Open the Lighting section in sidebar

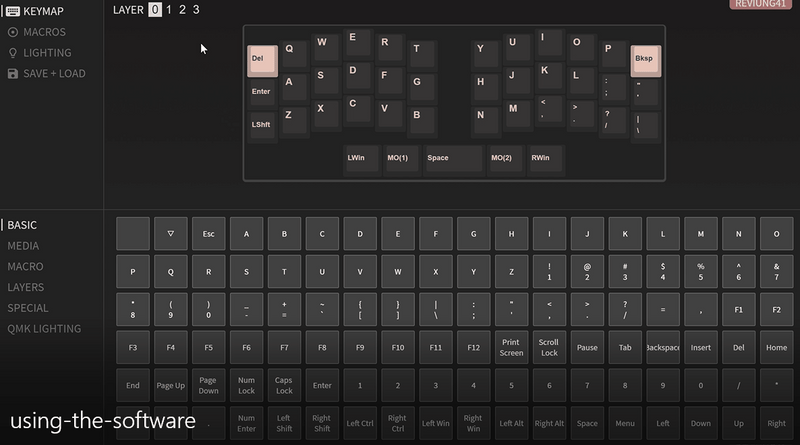point(40,52)
